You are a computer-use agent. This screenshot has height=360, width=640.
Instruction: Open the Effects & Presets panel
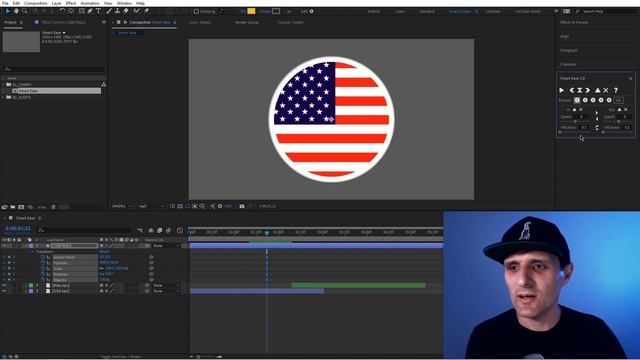574,22
